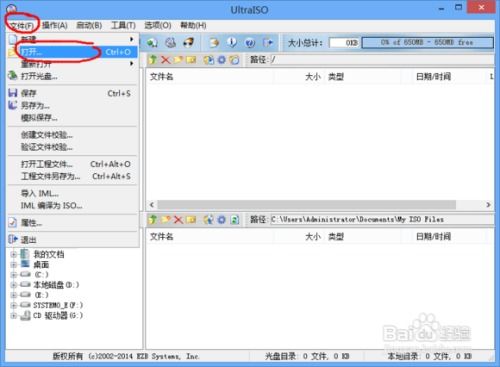Expand the SYSTEM0_E (F:) drive node
Screen dimensions: 500x367
(13, 305)
